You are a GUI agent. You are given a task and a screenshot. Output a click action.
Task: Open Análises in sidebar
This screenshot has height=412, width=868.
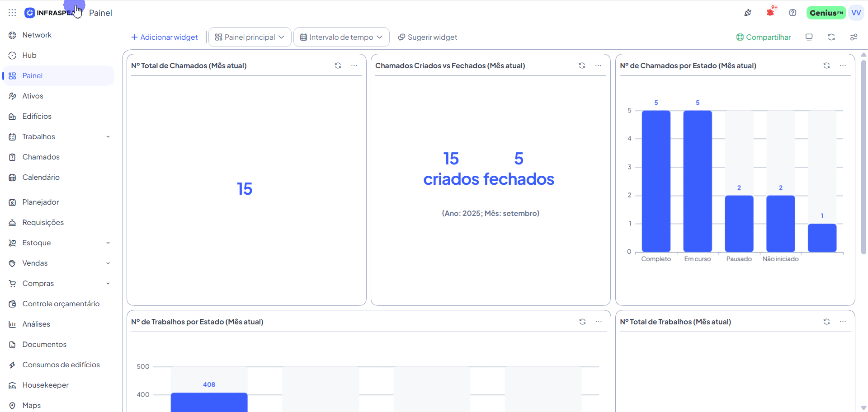pos(58,324)
